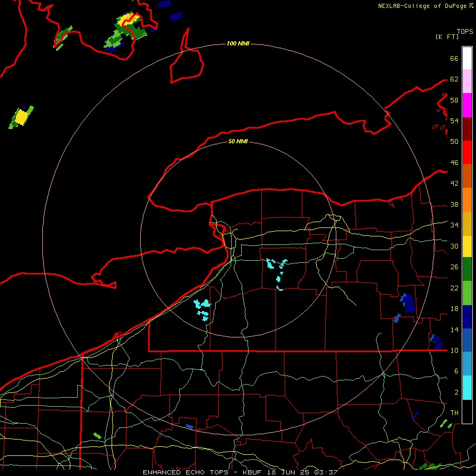Click the "54" scale label
The width and height of the screenshot is (476, 476).
[454, 121]
